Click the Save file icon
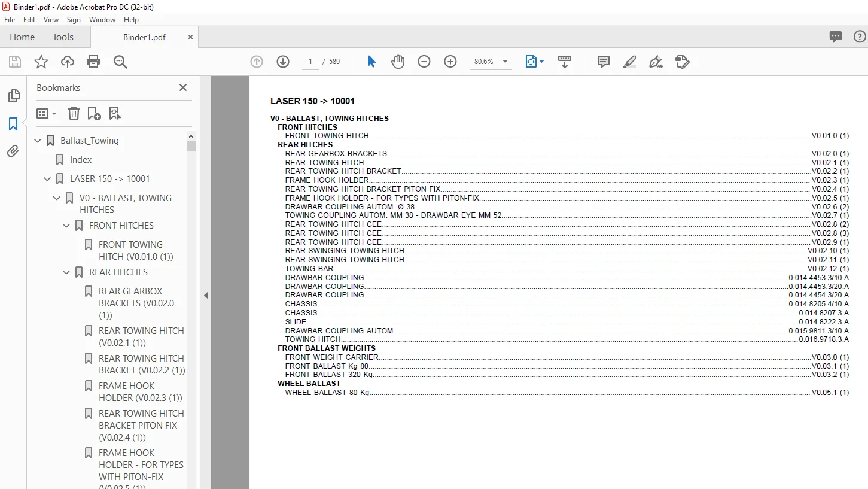Image resolution: width=868 pixels, height=489 pixels. [x=15, y=62]
